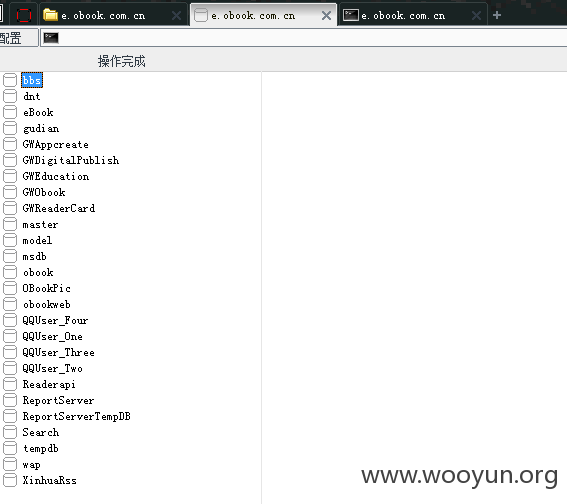
Task: Click the 配置 button
Action: coord(18,38)
